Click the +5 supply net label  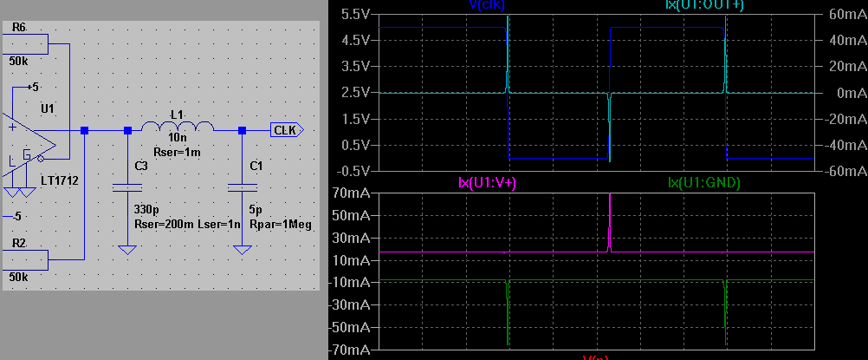tap(32, 87)
